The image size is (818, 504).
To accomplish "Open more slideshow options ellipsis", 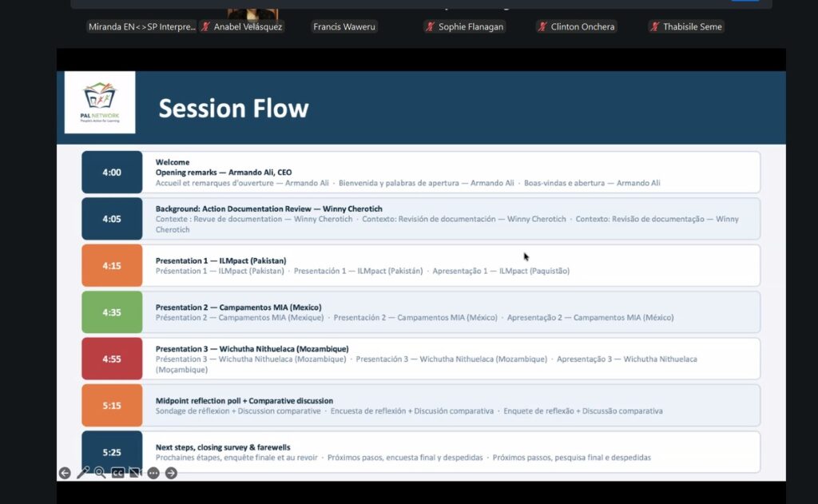I will pyautogui.click(x=153, y=473).
